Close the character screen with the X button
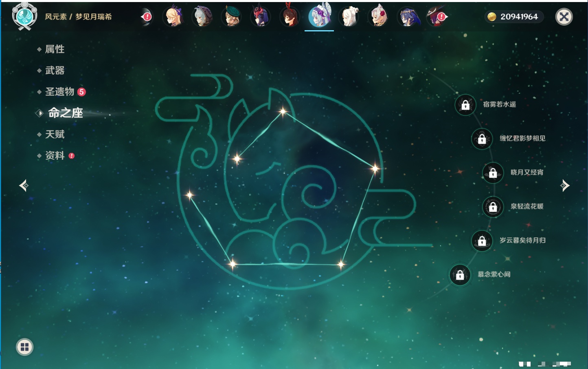 tap(564, 17)
